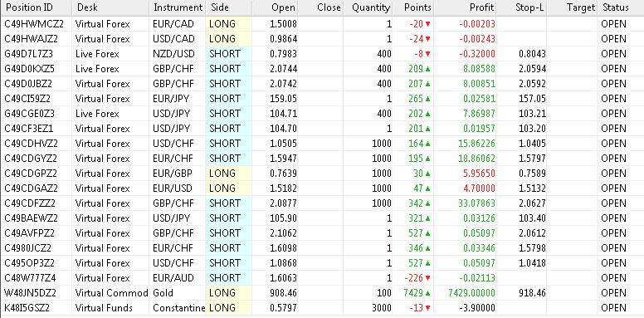Click LONG side cell in Gold row
Image resolution: width=644 pixels, height=318 pixels.
pos(228,293)
